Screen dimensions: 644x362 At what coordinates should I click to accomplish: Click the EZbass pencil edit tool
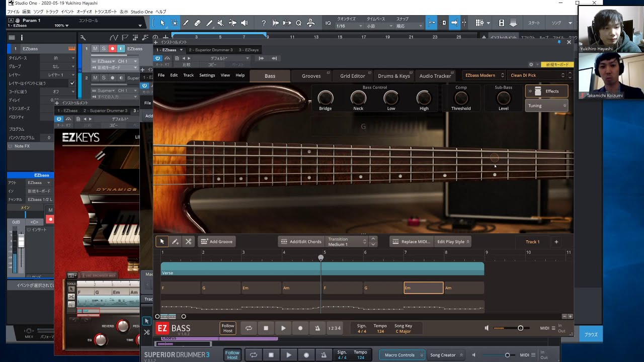tap(175, 242)
